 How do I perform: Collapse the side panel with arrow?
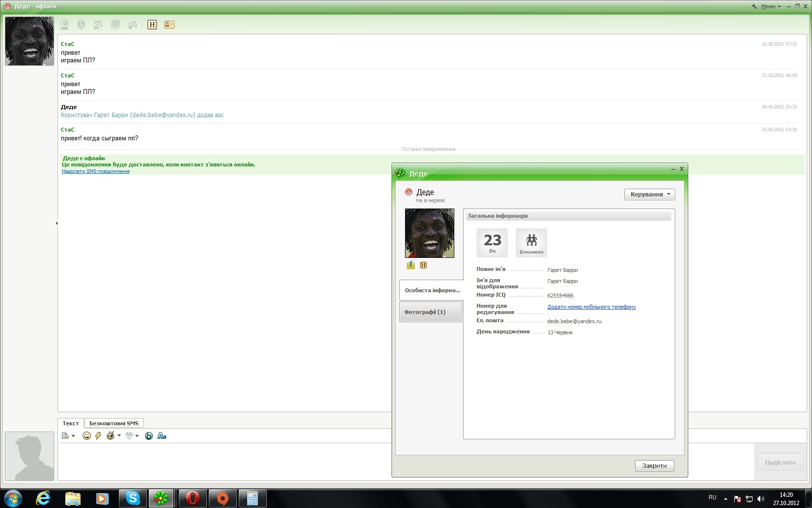57,223
